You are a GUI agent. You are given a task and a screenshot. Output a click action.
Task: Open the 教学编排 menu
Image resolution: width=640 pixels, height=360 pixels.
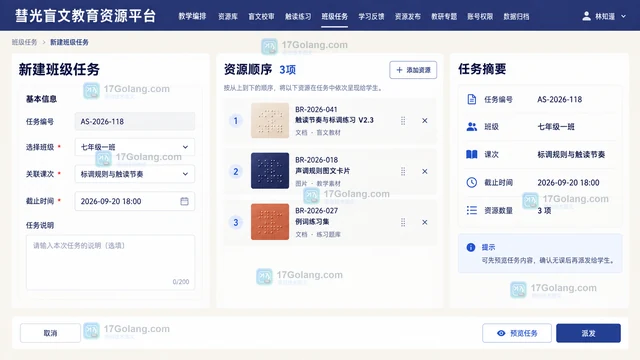pos(192,16)
